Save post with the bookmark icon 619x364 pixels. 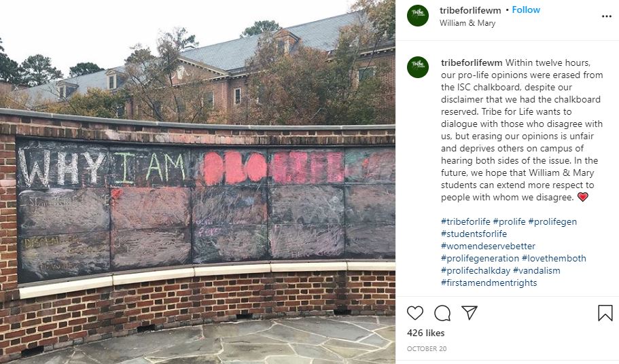(x=605, y=313)
